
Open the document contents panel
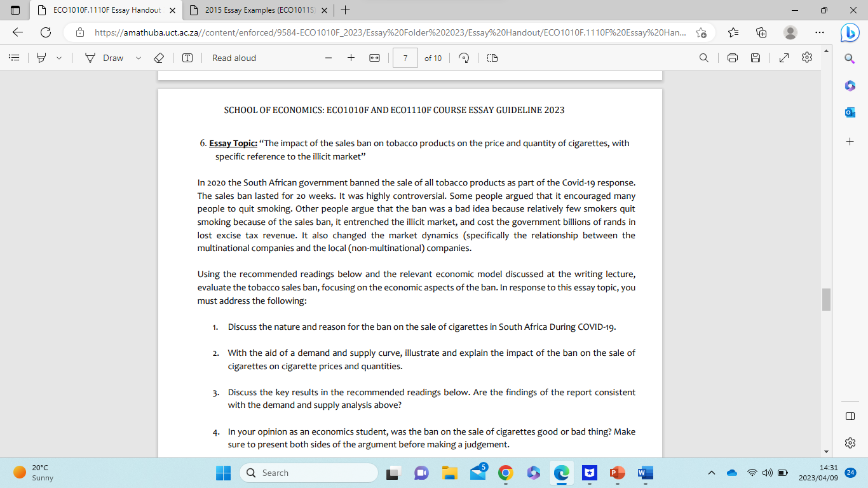[14, 58]
